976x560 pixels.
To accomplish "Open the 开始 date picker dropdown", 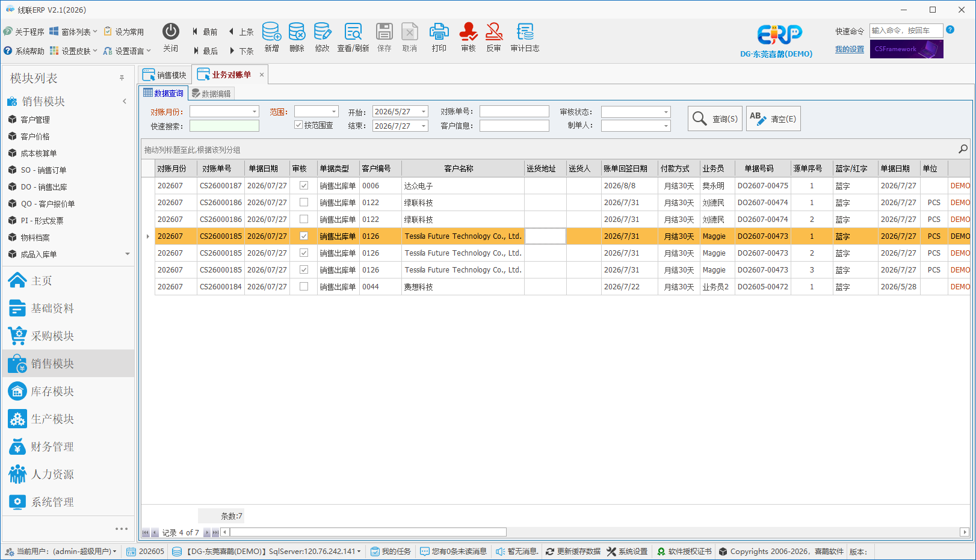I will (x=424, y=112).
